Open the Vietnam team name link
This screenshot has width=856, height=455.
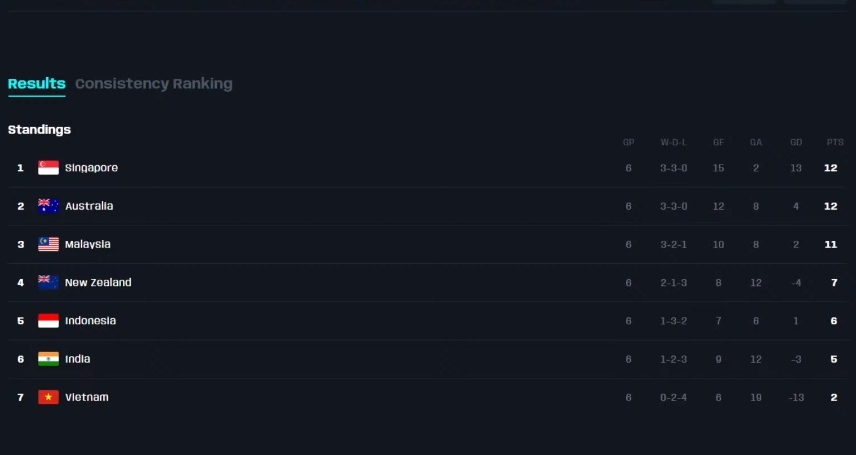coord(86,397)
